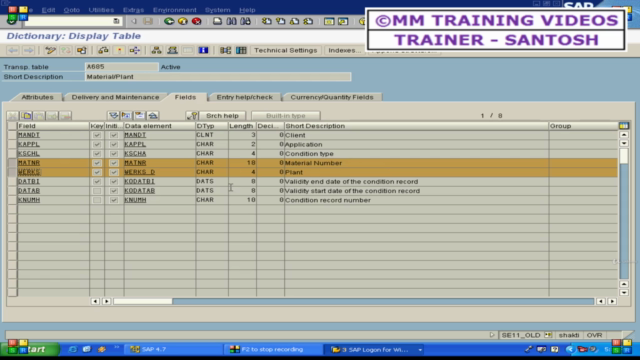Viewport: 640px width, 360px height.
Task: Click the green Back arrow icon
Action: tap(169, 21)
